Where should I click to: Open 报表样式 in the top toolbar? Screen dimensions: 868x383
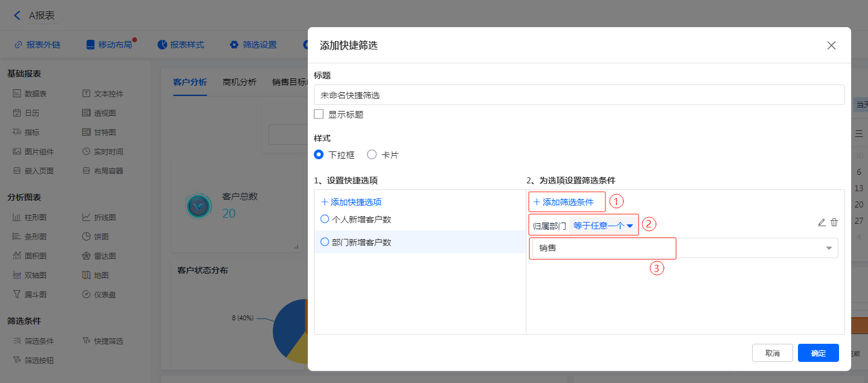[181, 45]
